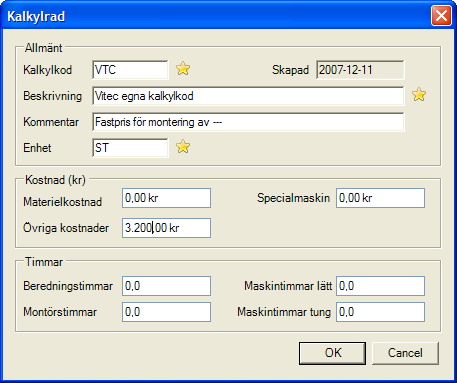Select the Beskrivning text field
Screen dimensions: 457x383
[x=248, y=96]
